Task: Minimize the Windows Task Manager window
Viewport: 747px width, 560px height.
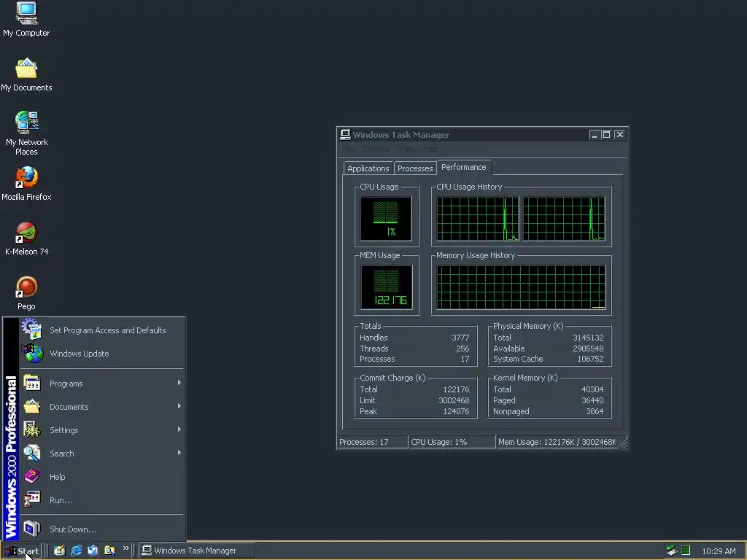Action: tap(594, 135)
